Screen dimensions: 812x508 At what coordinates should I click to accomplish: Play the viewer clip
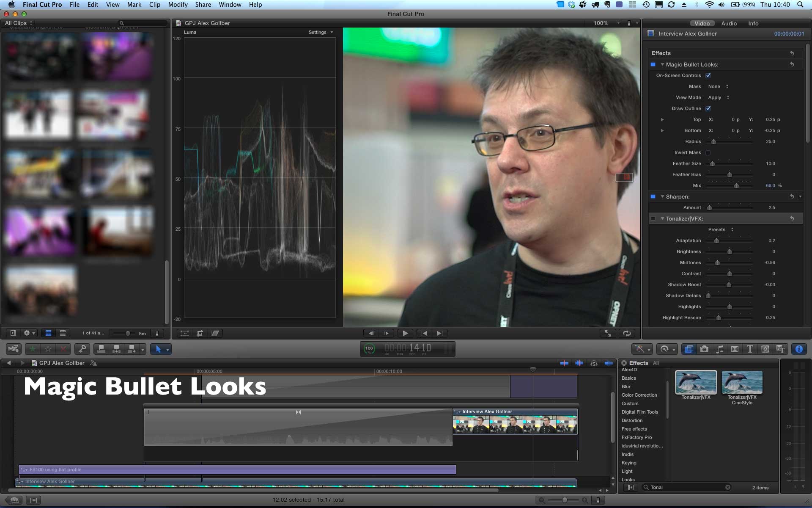pyautogui.click(x=405, y=334)
